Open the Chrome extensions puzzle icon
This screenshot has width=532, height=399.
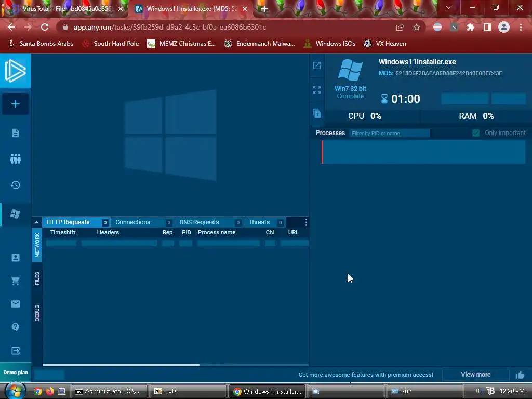[471, 28]
